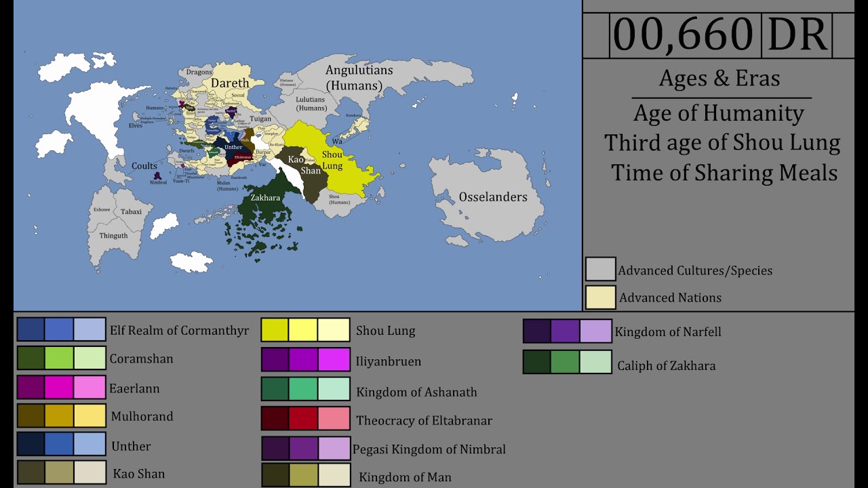Click the 'Unther' label on the map
The image size is (868, 488).
[233, 146]
